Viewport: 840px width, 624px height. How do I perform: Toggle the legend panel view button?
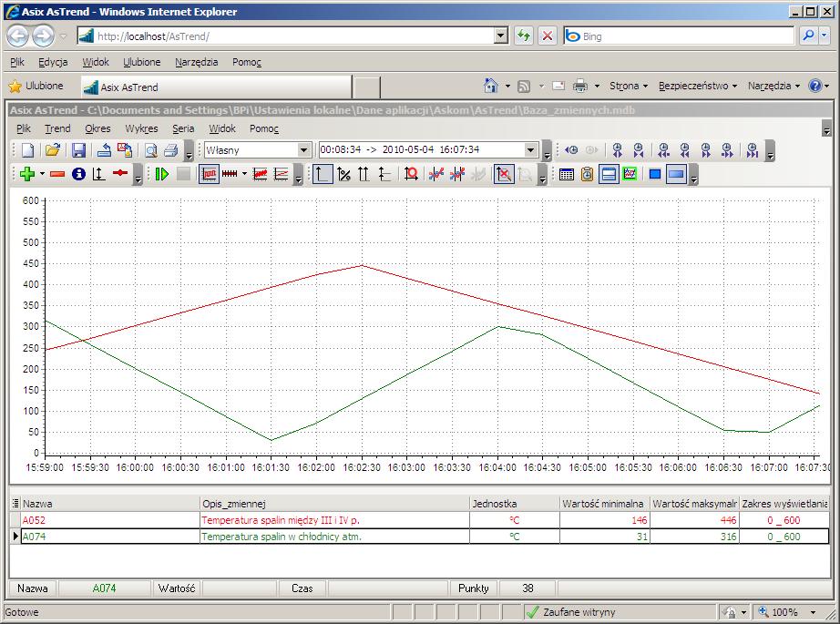coord(609,174)
